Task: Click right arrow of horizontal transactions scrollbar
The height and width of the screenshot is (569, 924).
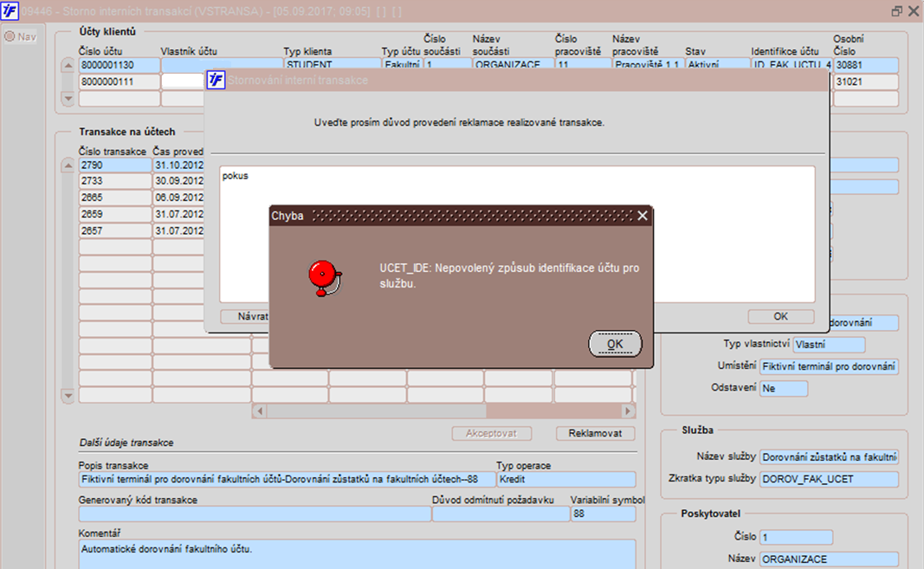Action: [628, 411]
